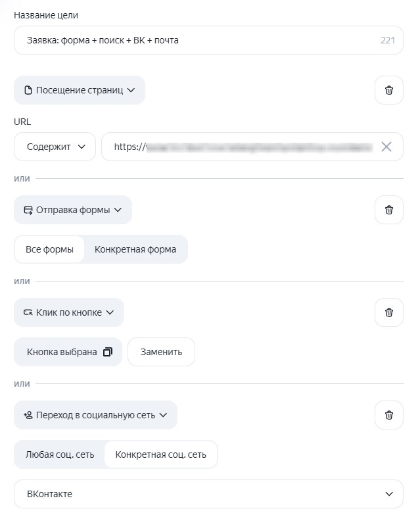Select the Конкретная форма option
The height and width of the screenshot is (513, 420).
[135, 249]
